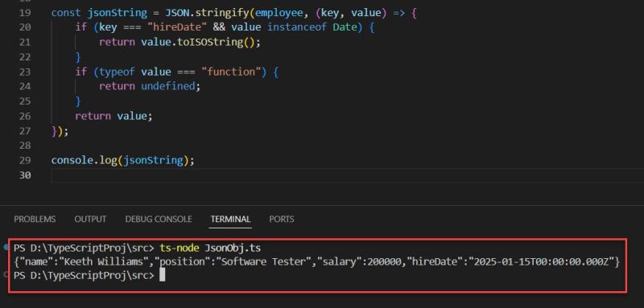The height and width of the screenshot is (308, 644).
Task: Click line number 29 in the gutter
Action: coord(25,160)
